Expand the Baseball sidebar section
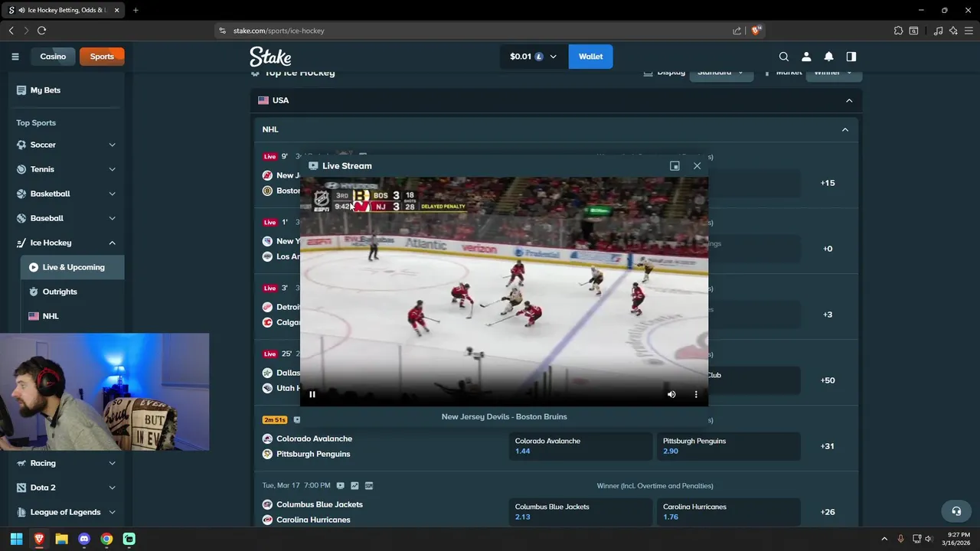980x551 pixels. tap(112, 218)
